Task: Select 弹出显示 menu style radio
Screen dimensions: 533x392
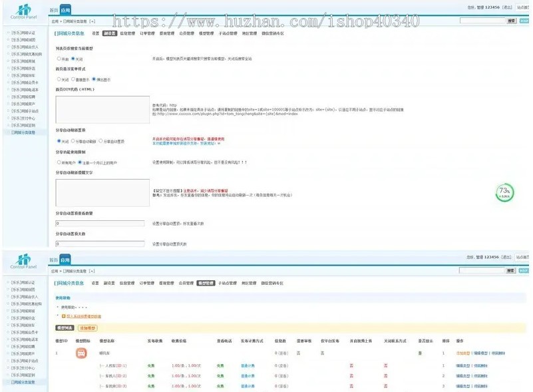Action: (94, 79)
